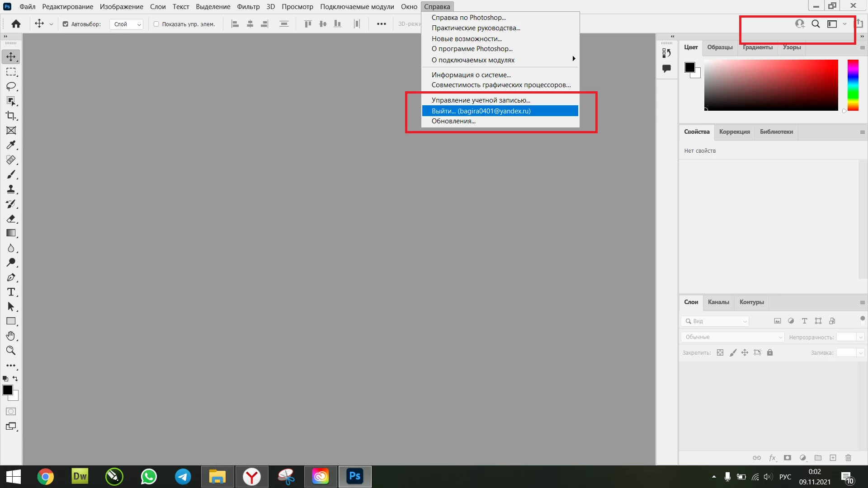This screenshot has height=488, width=868.
Task: Switch to the Каналы tab
Action: (x=718, y=302)
